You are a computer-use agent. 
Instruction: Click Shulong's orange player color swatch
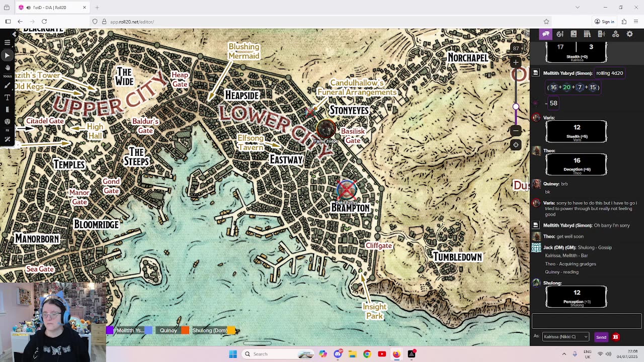pos(185,330)
